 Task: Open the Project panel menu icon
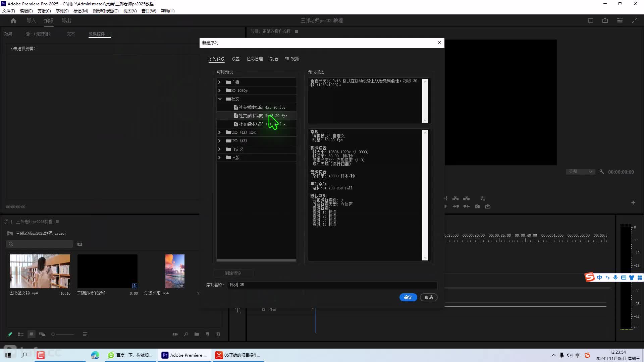(57, 222)
